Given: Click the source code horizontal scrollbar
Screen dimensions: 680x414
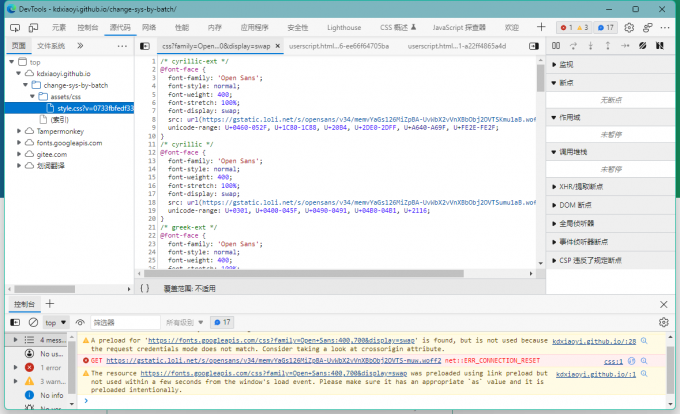Looking at the screenshot, I should coord(304,274).
